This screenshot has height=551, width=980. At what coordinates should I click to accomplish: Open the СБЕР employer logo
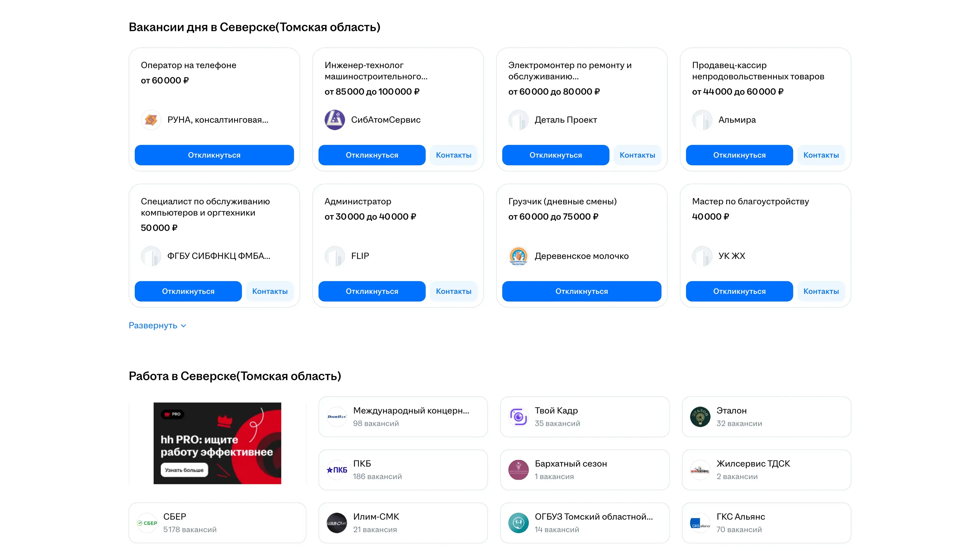tap(147, 523)
